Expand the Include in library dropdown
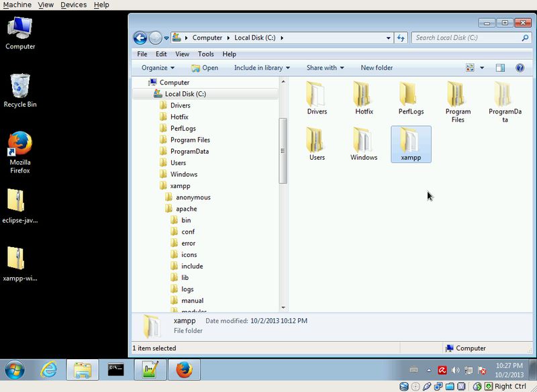The height and width of the screenshot is (392, 537). click(262, 68)
